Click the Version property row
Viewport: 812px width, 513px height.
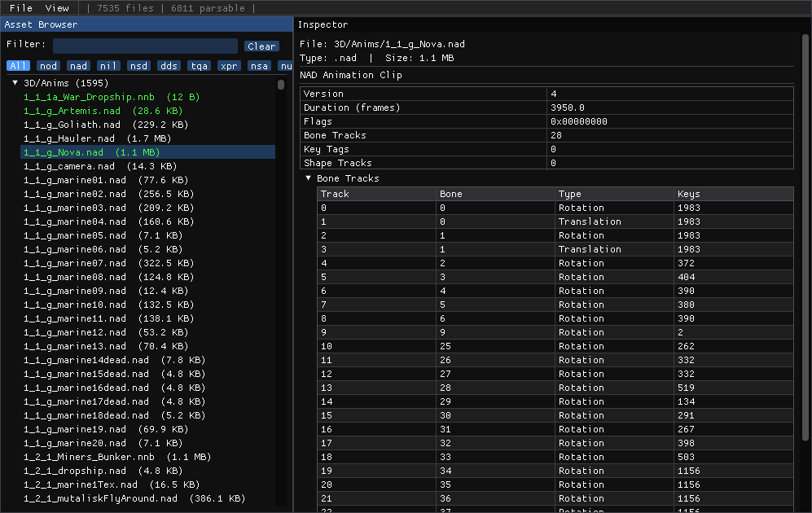tap(546, 94)
